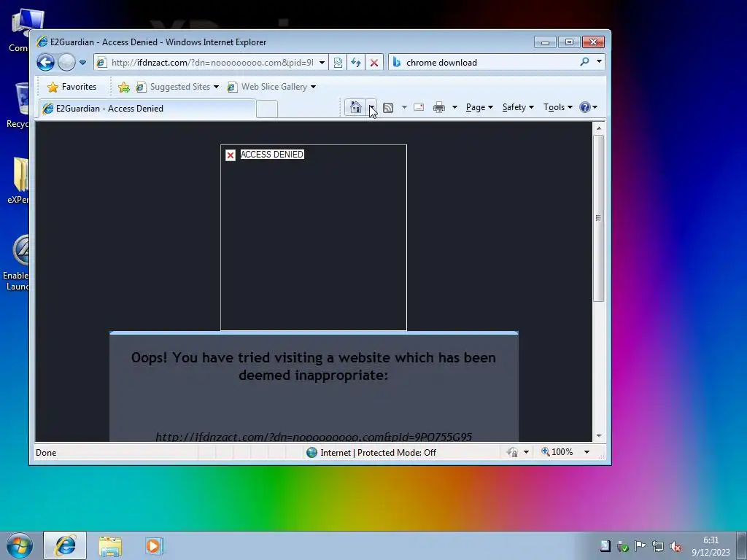
Task: Click the grayed Forward arrow button
Action: coord(66,63)
